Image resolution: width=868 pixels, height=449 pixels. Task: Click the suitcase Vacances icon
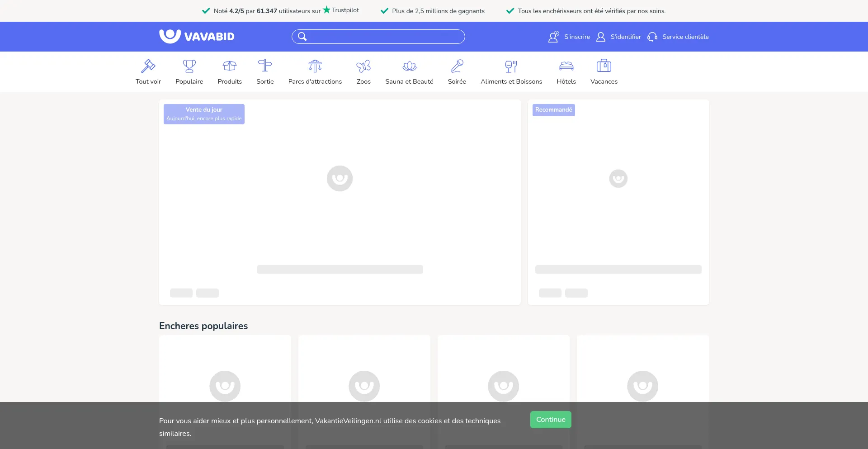pos(604,66)
